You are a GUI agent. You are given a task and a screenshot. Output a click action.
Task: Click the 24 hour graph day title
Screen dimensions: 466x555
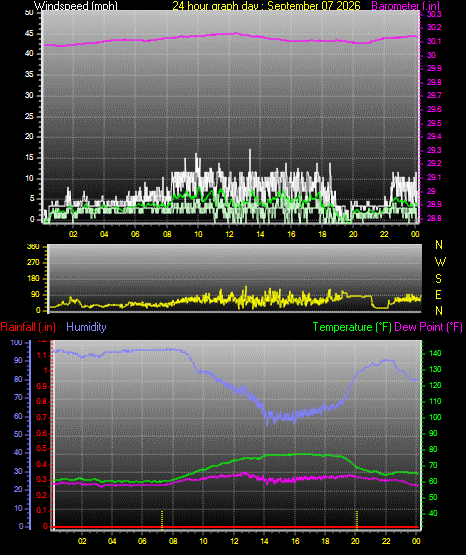[266, 6]
